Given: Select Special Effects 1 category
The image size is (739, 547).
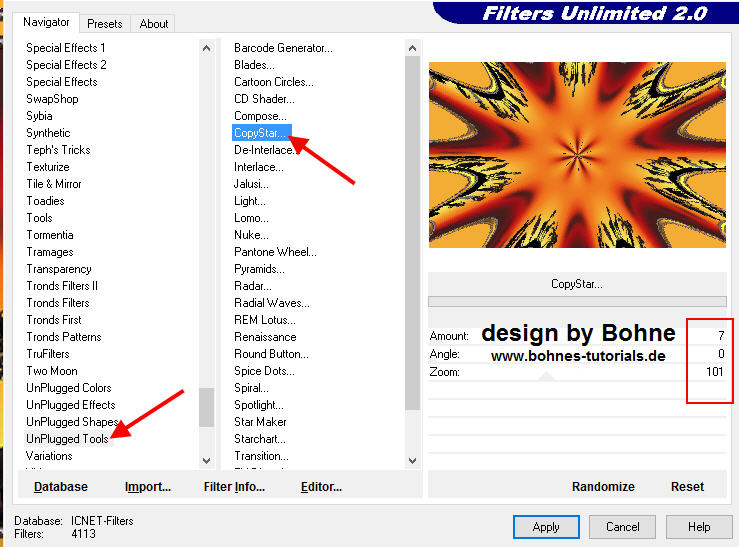Looking at the screenshot, I should [x=66, y=48].
